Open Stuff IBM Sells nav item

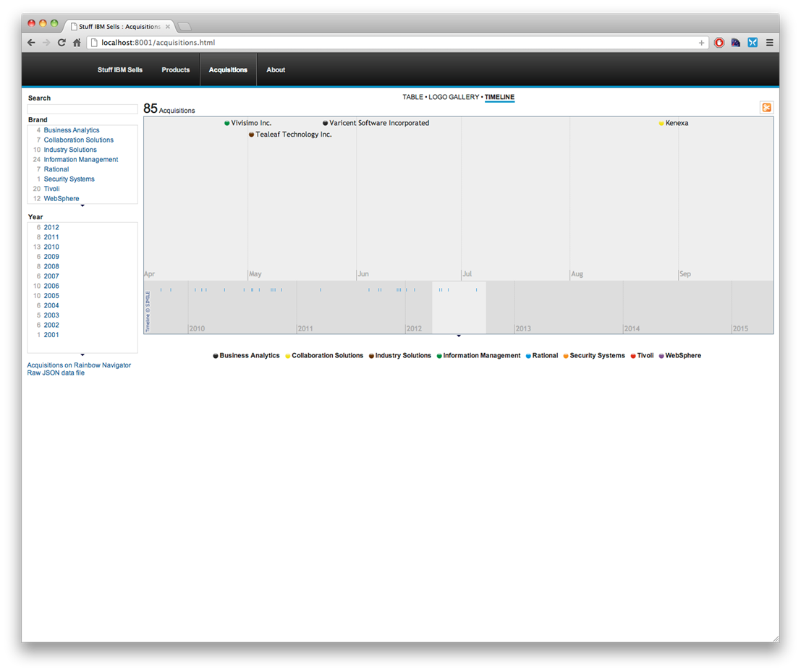[x=120, y=70]
